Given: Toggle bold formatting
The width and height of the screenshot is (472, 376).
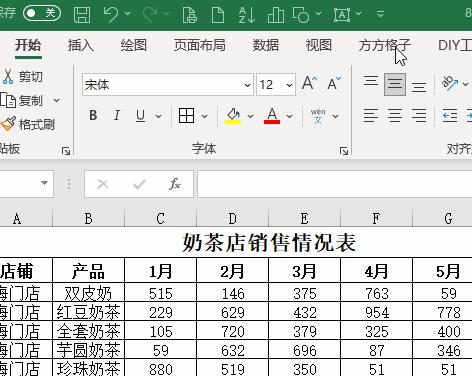Looking at the screenshot, I should pyautogui.click(x=93, y=115).
